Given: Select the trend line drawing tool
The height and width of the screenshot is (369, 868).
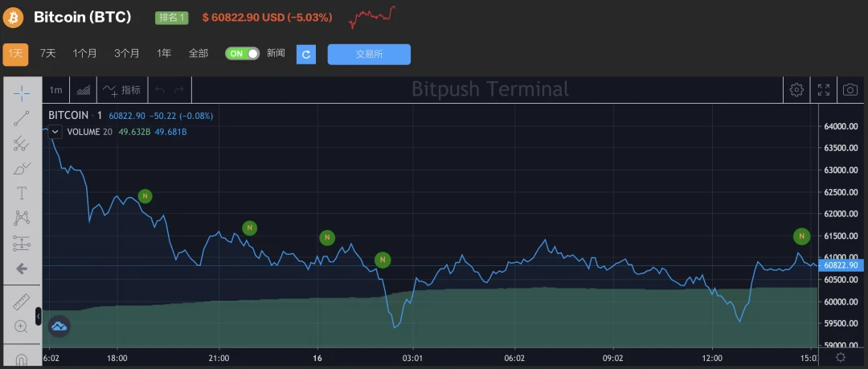Looking at the screenshot, I should tap(22, 118).
